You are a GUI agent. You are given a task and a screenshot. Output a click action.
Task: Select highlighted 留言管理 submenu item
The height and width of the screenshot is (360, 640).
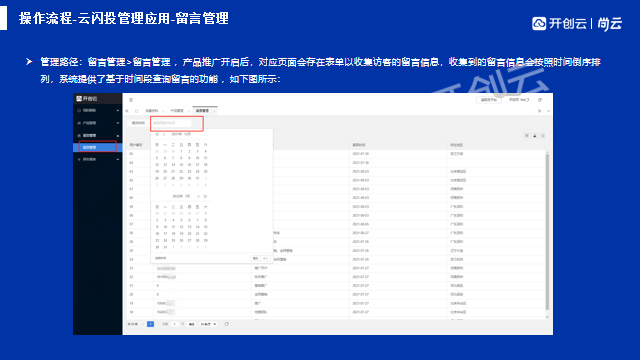98,147
